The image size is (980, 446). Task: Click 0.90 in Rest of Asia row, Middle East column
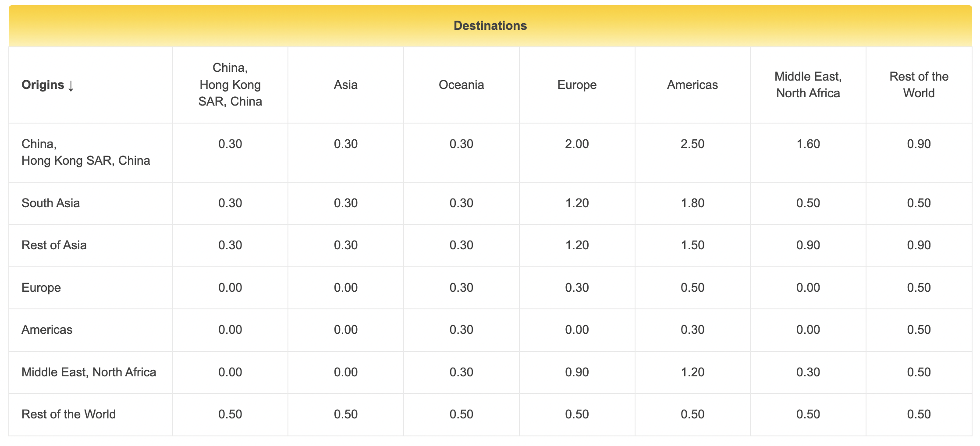pos(808,245)
